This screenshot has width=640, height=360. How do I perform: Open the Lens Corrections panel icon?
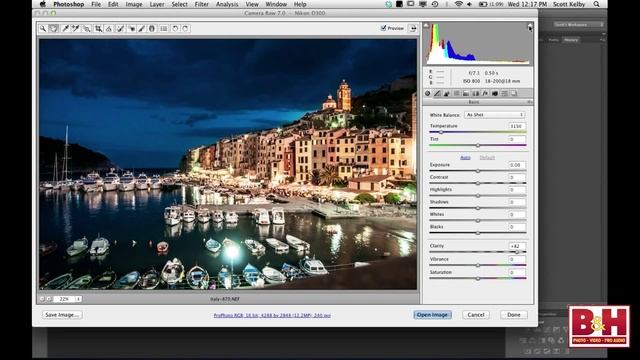[476, 93]
